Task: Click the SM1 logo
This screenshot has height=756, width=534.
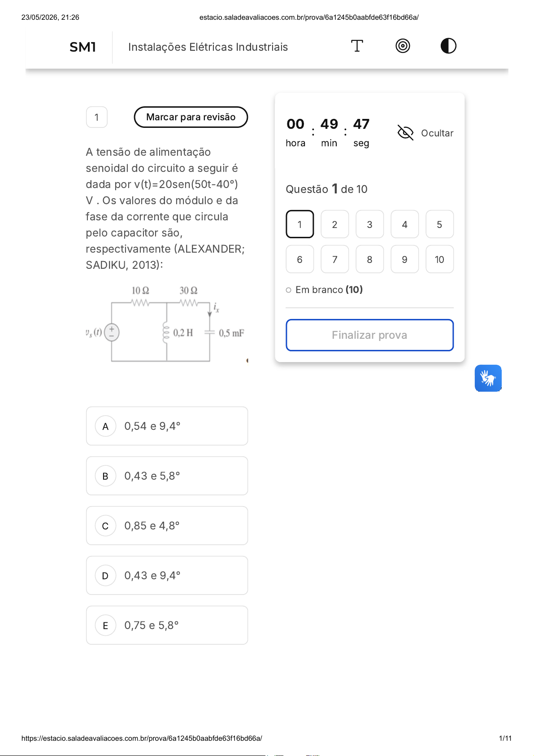Action: tap(83, 47)
